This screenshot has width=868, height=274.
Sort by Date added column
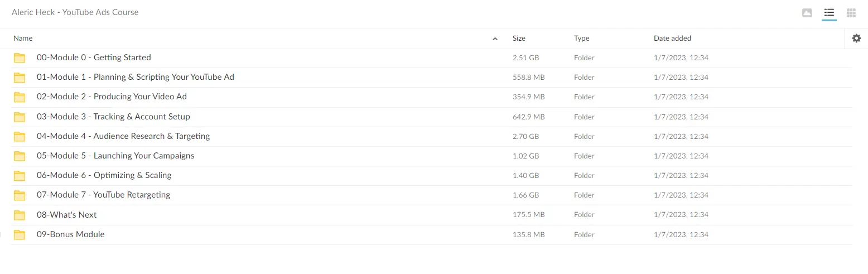(672, 39)
